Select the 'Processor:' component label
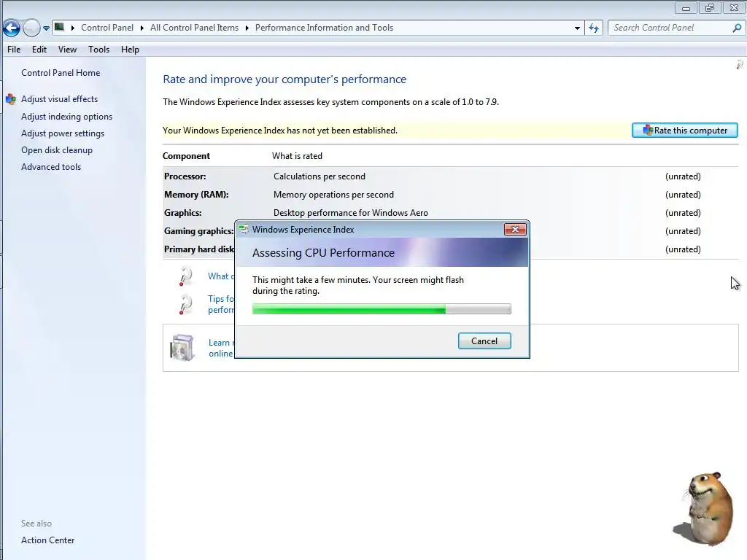 (185, 176)
